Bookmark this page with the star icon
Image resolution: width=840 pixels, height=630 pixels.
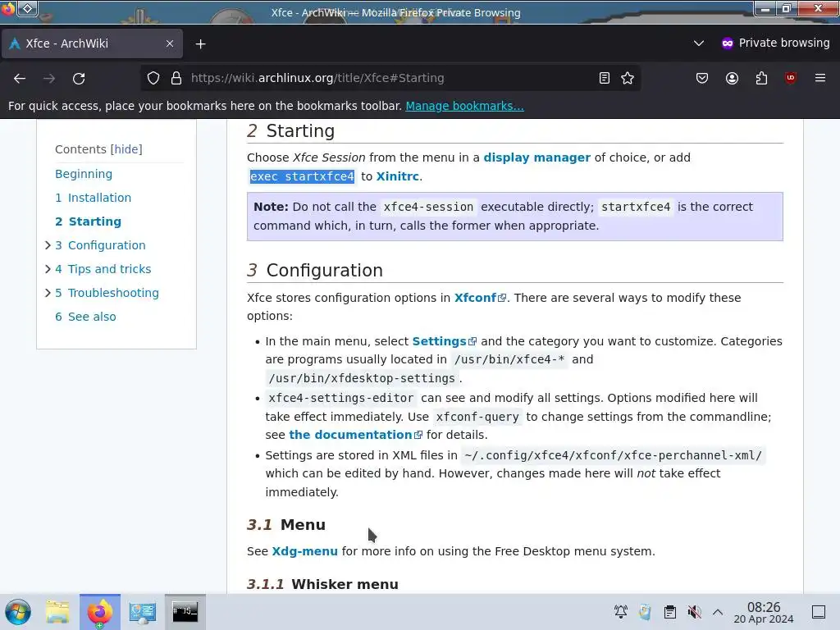tap(628, 78)
